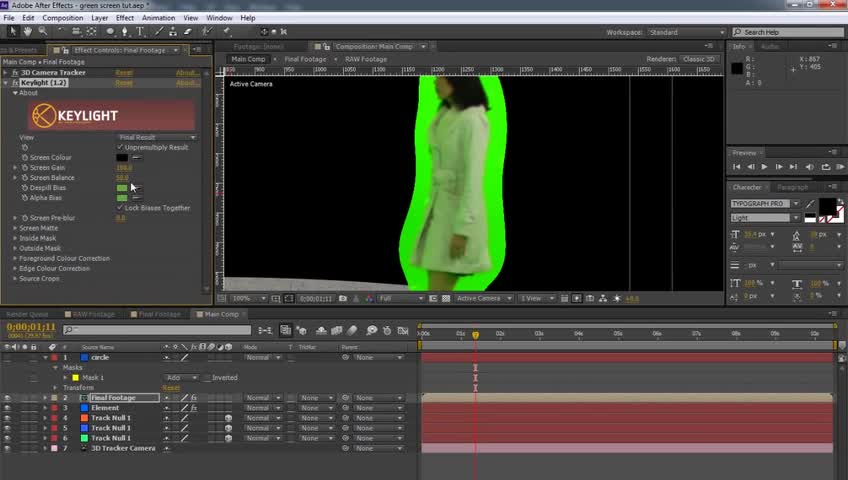The width and height of the screenshot is (848, 480).
Task: Enable Frame Blending timeline button
Action: pos(336,330)
